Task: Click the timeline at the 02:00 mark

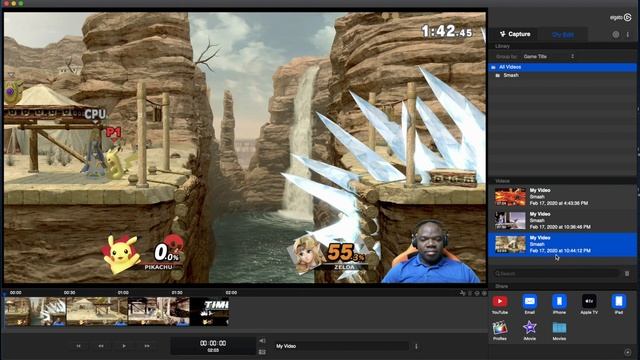Action: [x=231, y=293]
